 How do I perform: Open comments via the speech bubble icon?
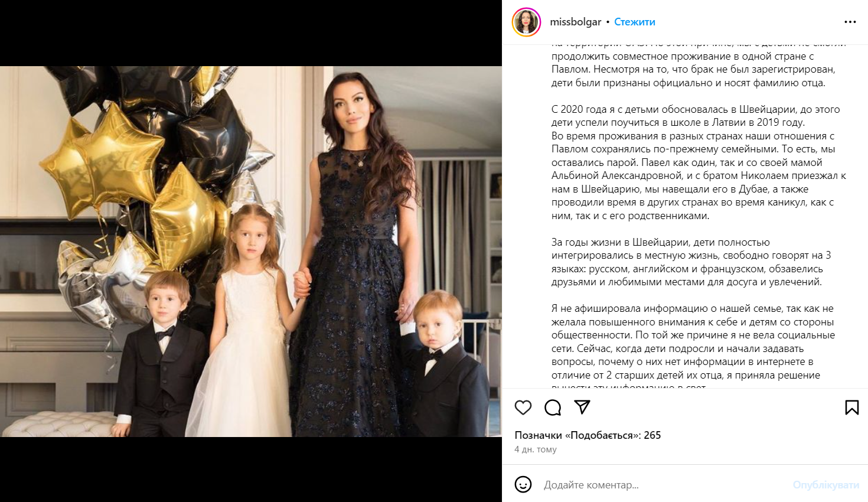coord(553,408)
